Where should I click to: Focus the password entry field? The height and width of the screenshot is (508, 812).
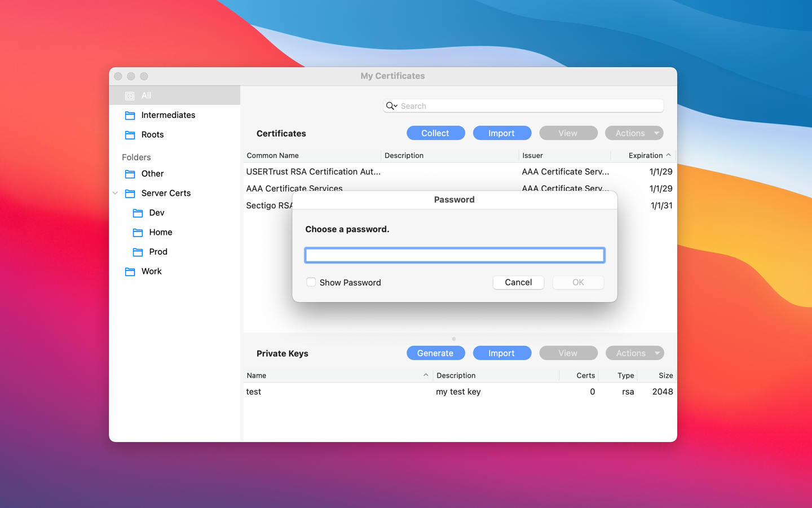454,255
